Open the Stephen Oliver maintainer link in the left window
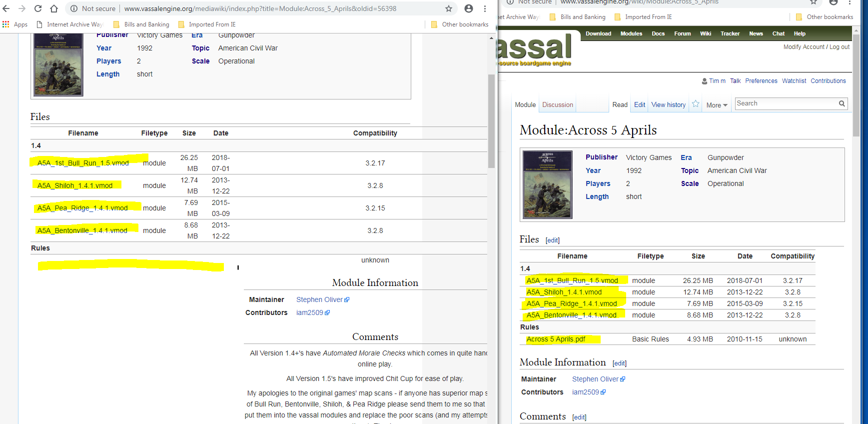The height and width of the screenshot is (424, 868). (x=323, y=299)
